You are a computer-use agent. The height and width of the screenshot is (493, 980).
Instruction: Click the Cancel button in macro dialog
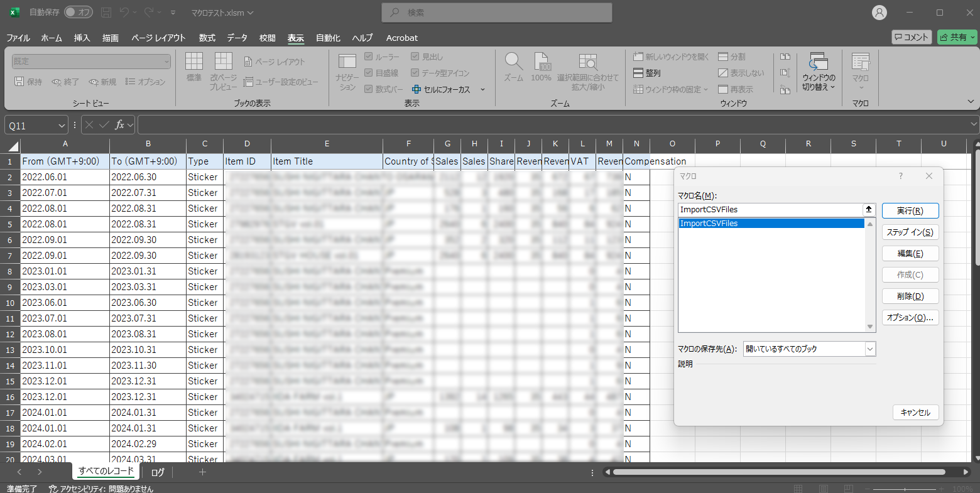pos(915,413)
